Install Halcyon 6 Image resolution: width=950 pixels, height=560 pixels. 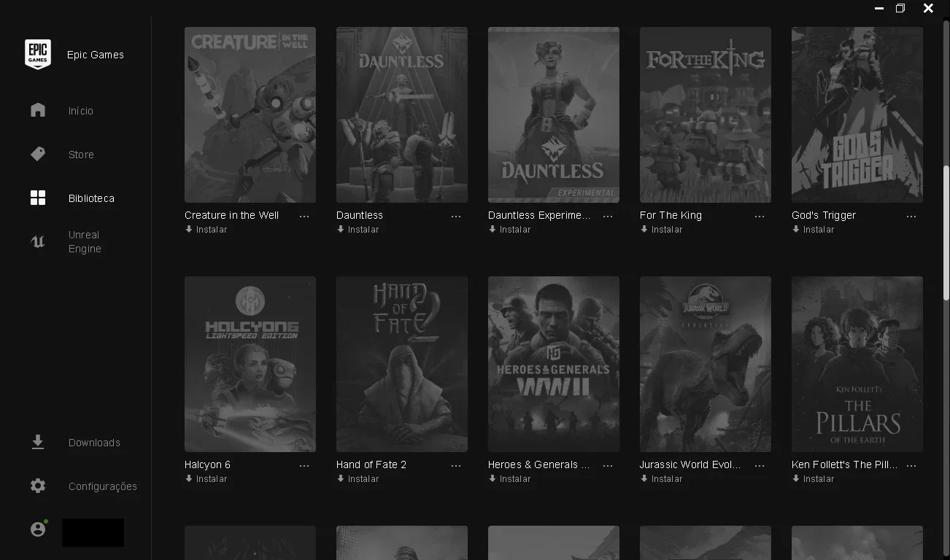206,479
